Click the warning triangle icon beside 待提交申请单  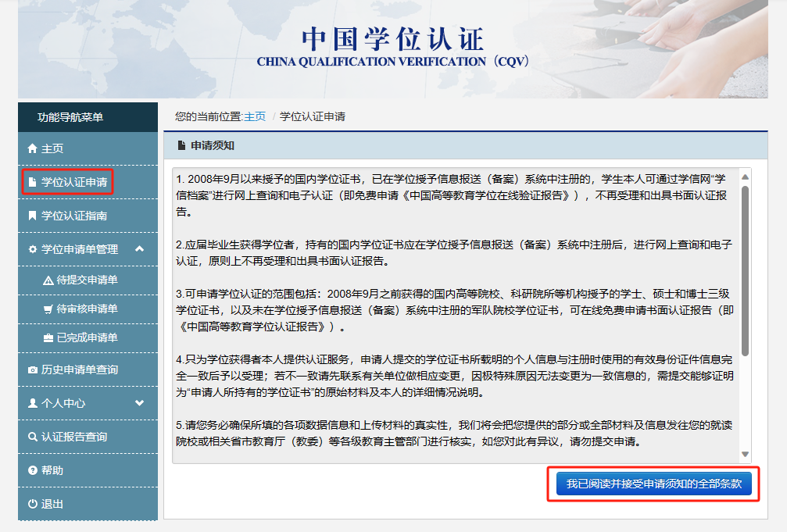[48, 280]
